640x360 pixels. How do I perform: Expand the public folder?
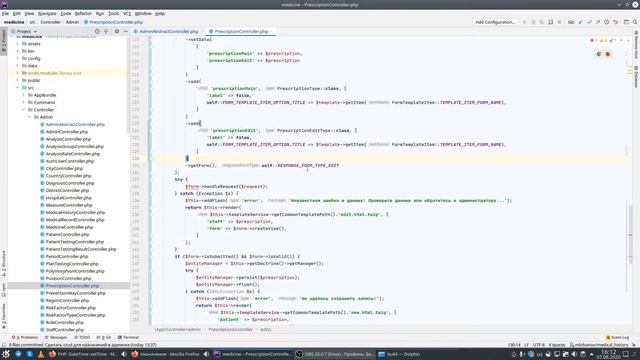[x=18, y=80]
